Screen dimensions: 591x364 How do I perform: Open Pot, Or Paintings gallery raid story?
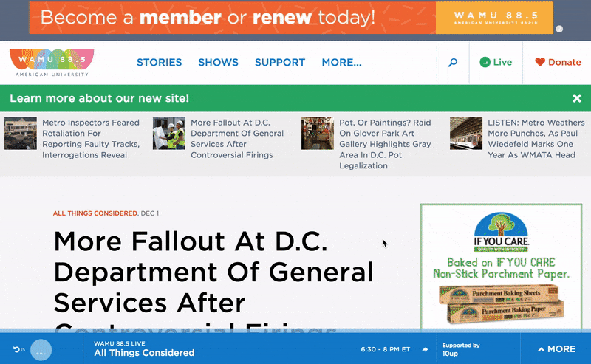click(387, 144)
